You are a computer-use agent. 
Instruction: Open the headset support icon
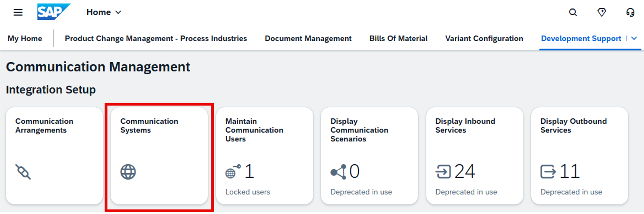point(630,13)
